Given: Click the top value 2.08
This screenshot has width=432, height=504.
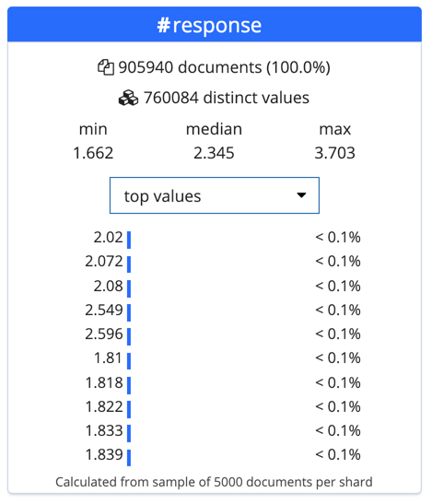Looking at the screenshot, I should click(109, 286).
